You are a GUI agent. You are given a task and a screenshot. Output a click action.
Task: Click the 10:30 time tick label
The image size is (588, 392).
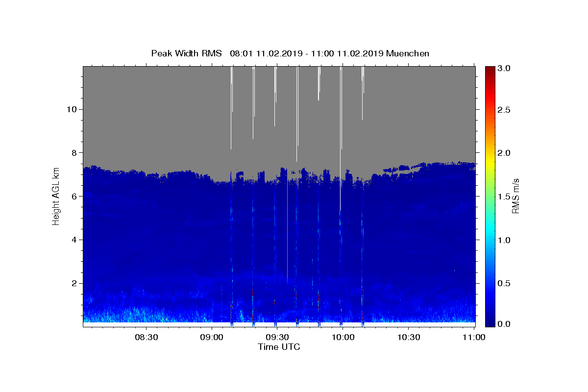tap(409, 337)
